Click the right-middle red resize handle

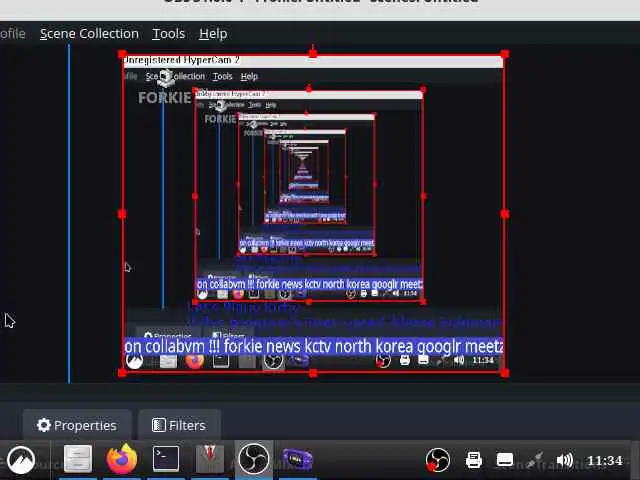(505, 214)
